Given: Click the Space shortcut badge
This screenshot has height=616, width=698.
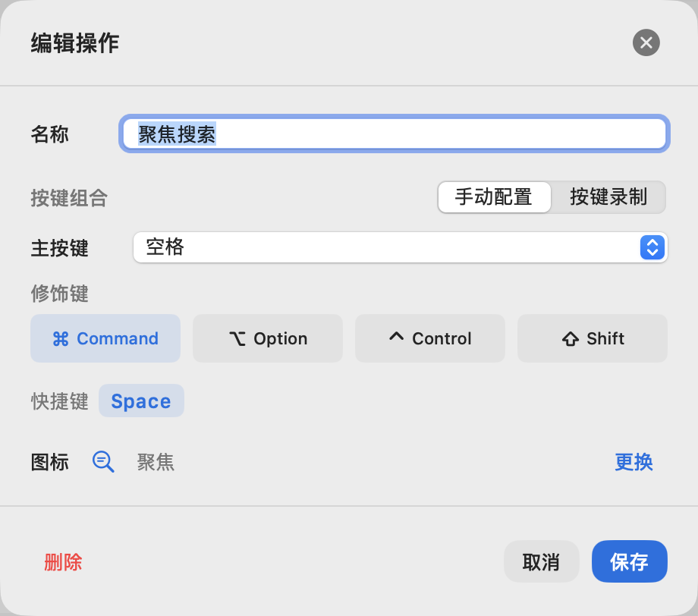Looking at the screenshot, I should [141, 401].
